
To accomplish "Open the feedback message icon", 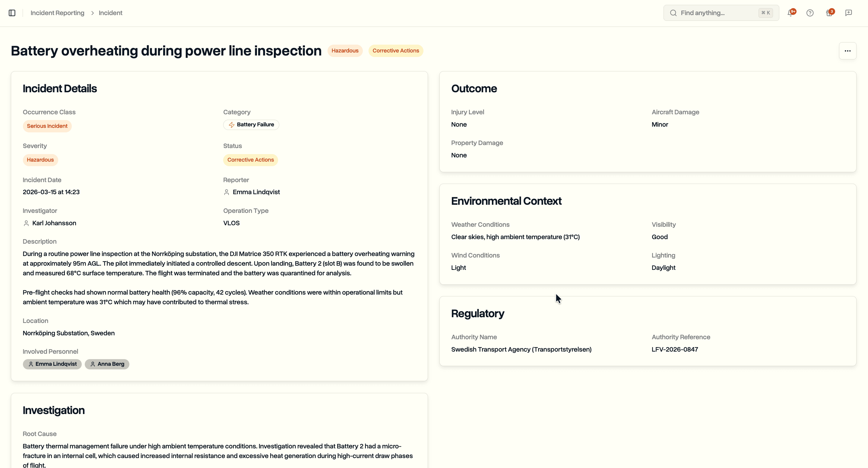I will 849,12.
